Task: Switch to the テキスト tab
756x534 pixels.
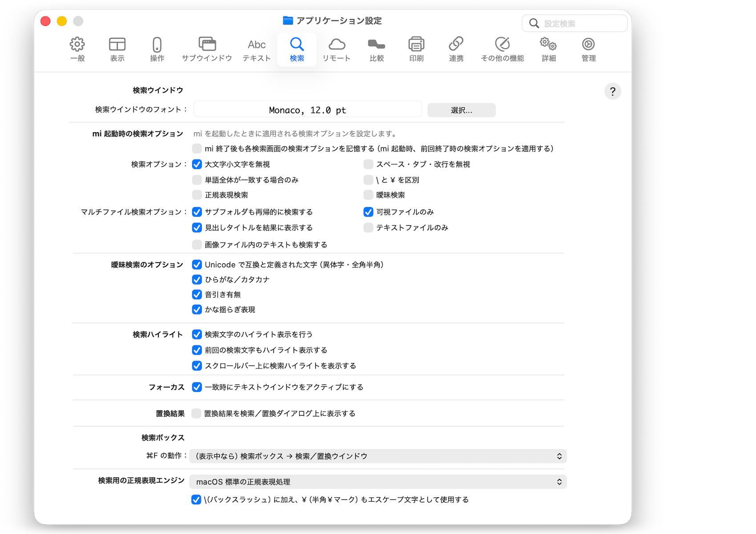Action: coord(257,49)
